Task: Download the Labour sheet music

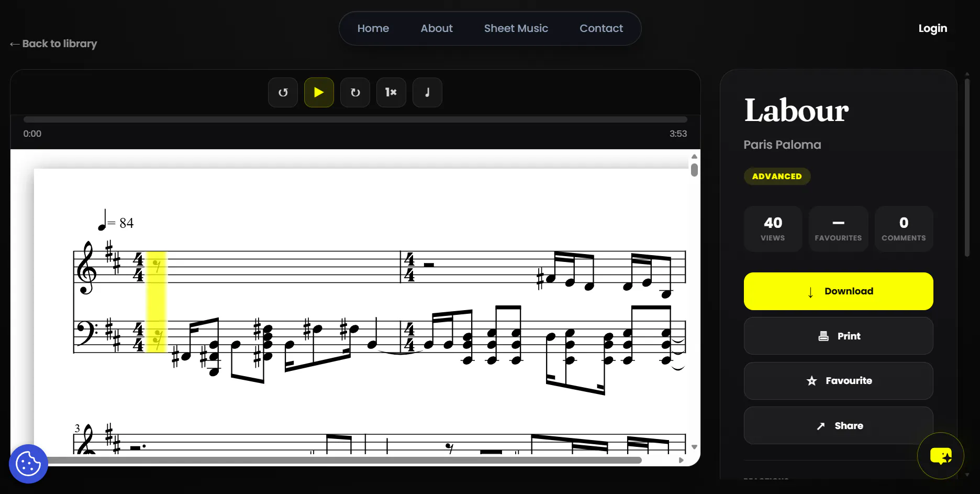Action: 839,291
